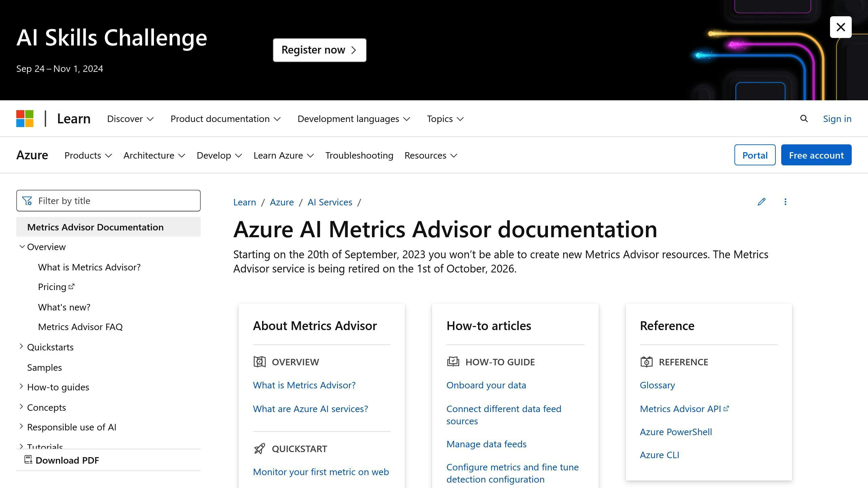Click the search/filter icon in sidebar
868x488 pixels.
click(27, 200)
